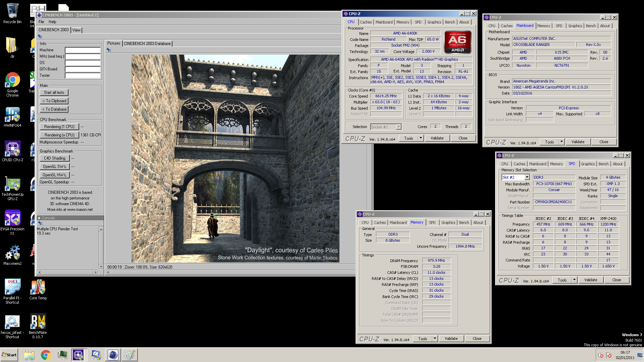Open Tools dropdown arrow in Mainboard window

pyautogui.click(x=562, y=142)
